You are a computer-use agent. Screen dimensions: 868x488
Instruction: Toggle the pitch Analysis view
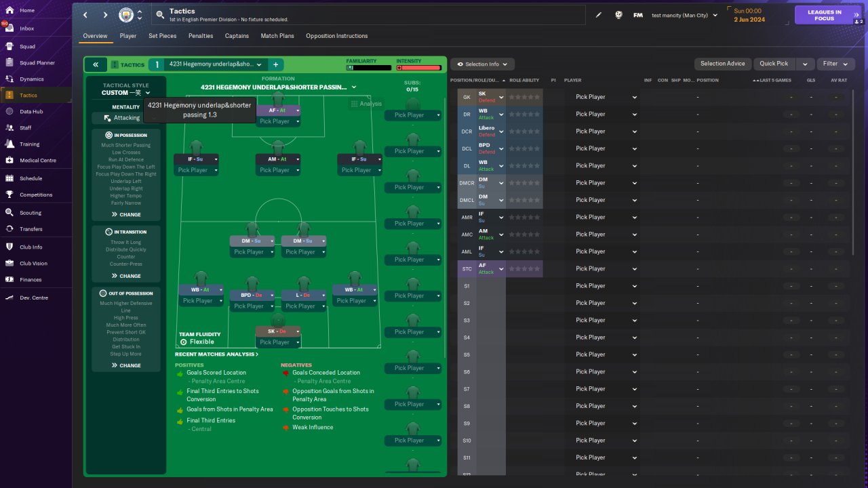366,104
